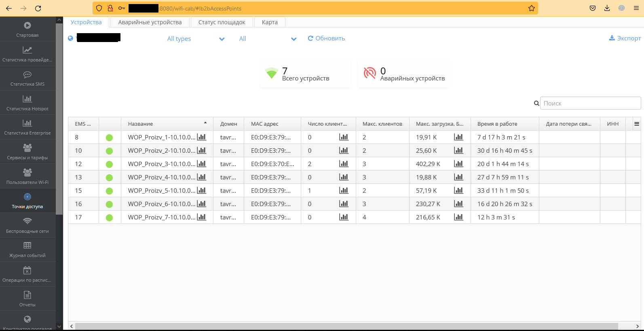Select the Устройства tab
Screen dimensions: 644x331
(x=86, y=22)
